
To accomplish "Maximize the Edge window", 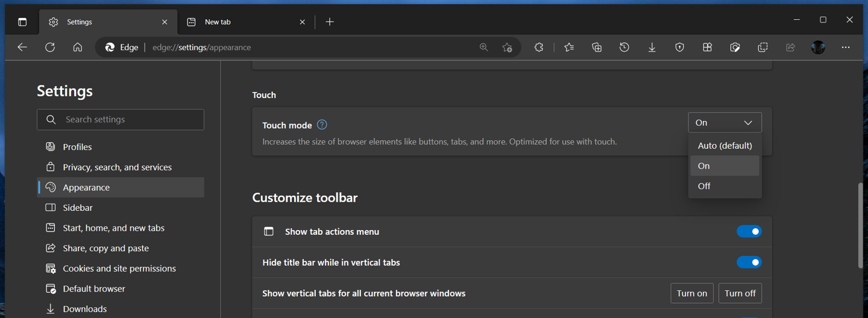I will click(823, 20).
